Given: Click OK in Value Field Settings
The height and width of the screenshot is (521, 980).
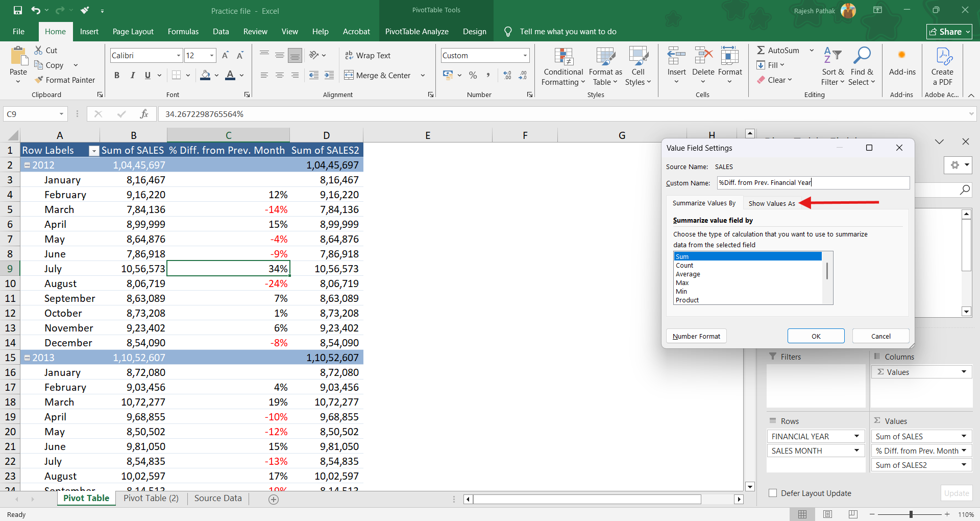Looking at the screenshot, I should pyautogui.click(x=816, y=336).
